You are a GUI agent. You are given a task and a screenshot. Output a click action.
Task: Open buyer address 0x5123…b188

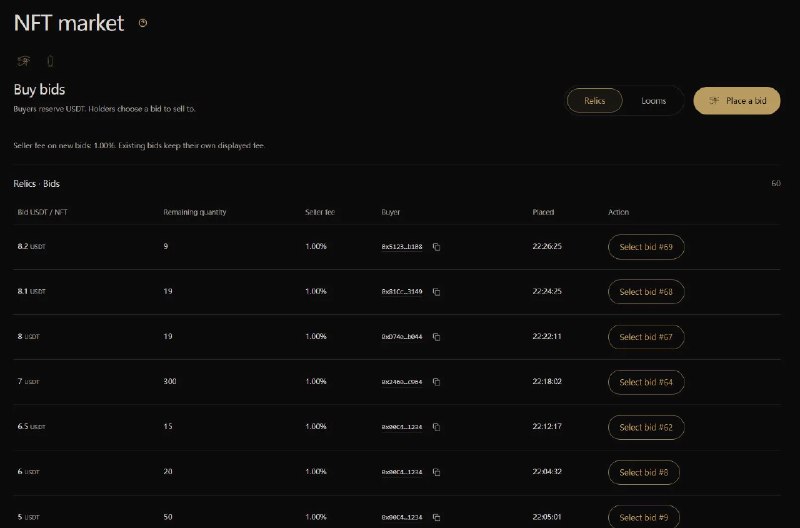402,246
